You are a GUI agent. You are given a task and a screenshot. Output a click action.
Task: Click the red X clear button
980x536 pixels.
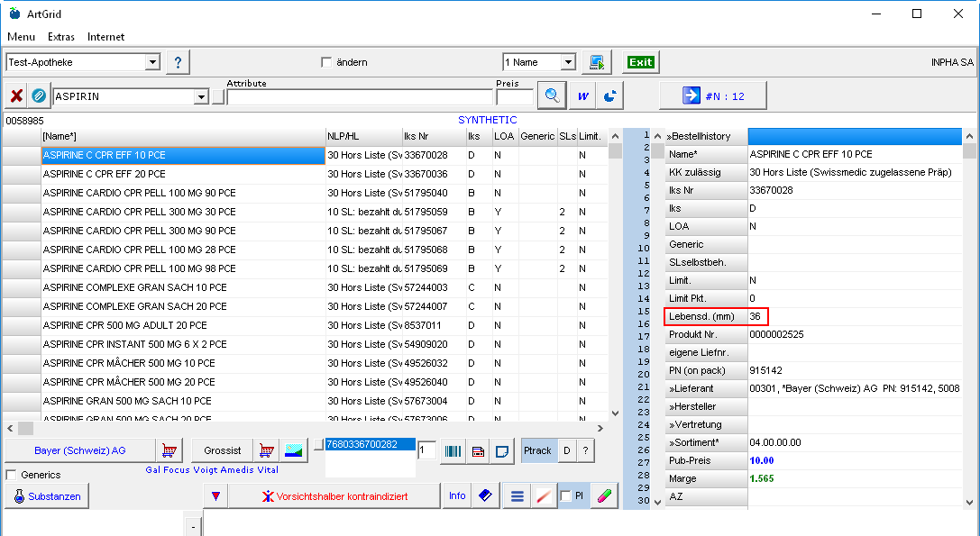[x=17, y=96]
